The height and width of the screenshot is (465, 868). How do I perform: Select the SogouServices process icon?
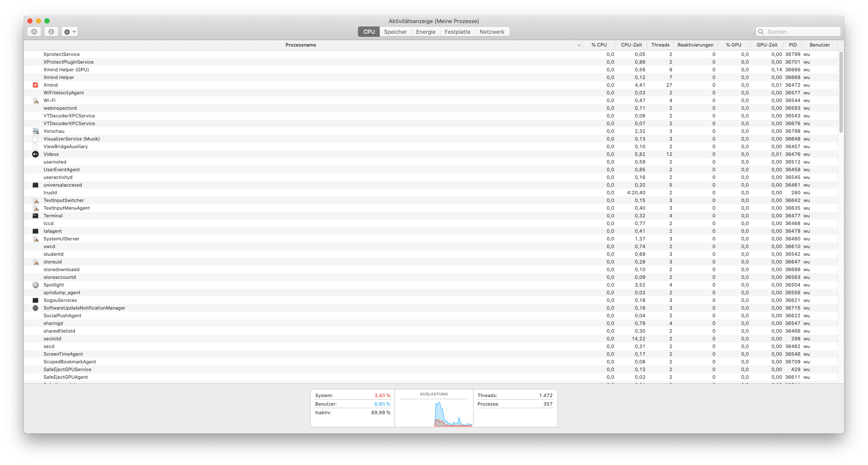point(36,300)
